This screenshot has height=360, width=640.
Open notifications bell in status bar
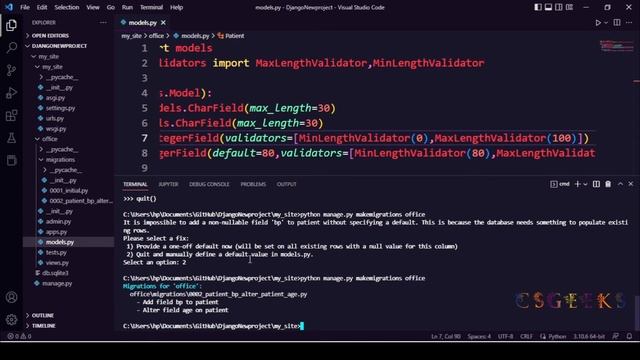pos(629,336)
